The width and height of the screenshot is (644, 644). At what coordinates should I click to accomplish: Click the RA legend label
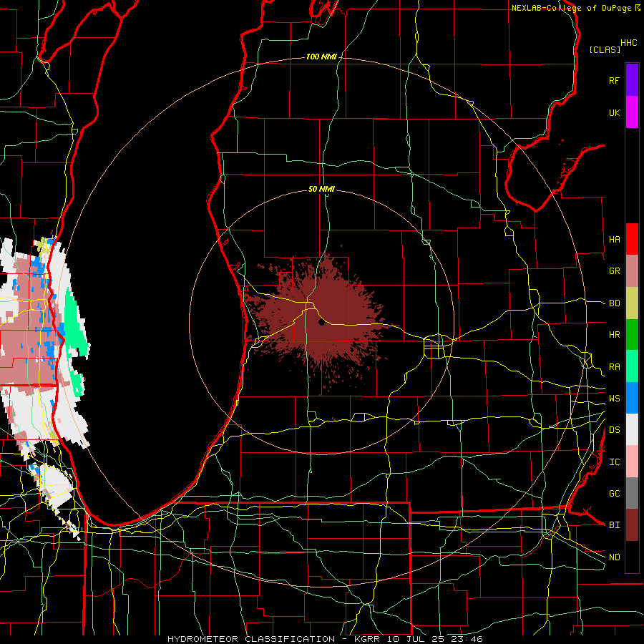point(614,366)
